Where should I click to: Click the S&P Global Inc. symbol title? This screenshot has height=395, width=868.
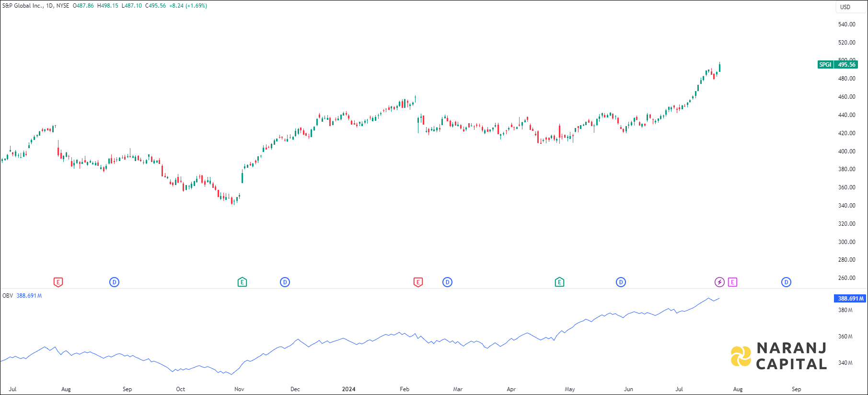tap(22, 6)
